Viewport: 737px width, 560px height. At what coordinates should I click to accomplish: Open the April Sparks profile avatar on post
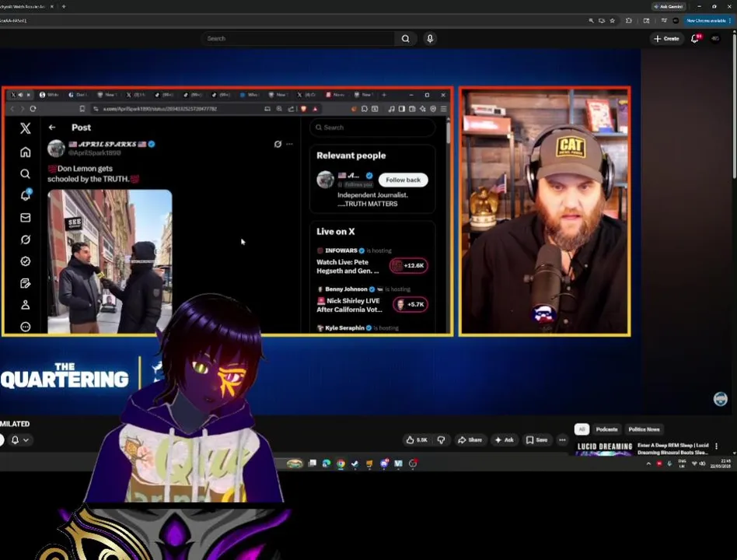(x=56, y=148)
